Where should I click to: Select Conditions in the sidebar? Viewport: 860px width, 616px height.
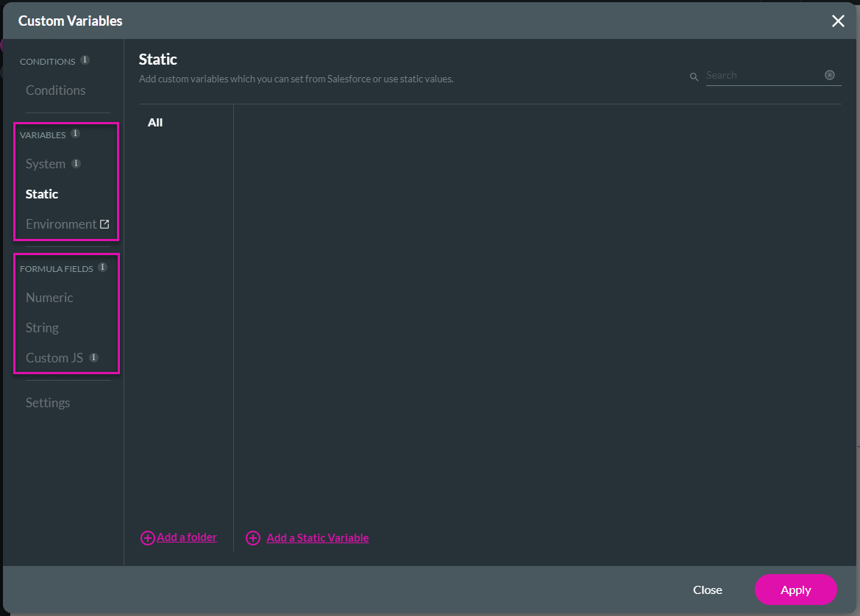[x=55, y=90]
